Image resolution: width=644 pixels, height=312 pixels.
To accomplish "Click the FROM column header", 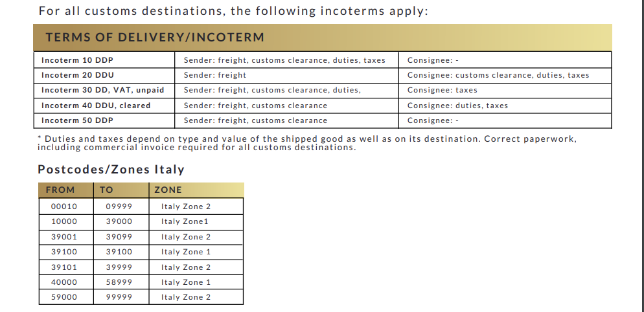I will pyautogui.click(x=60, y=190).
